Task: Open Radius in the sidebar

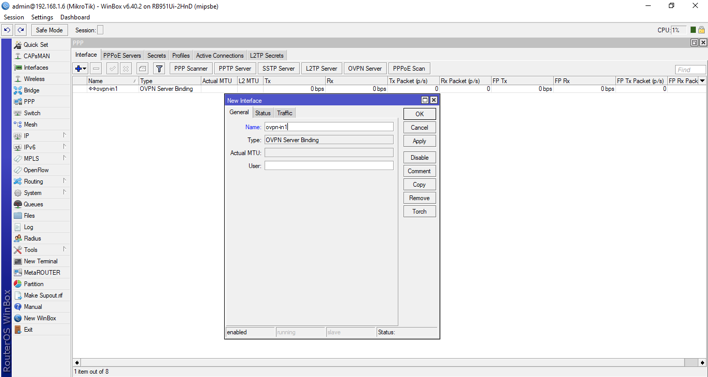Action: 33,238
